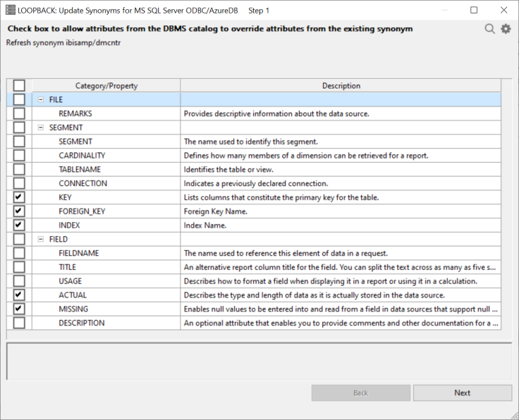Check the TABLENAME checkbox

19,170
